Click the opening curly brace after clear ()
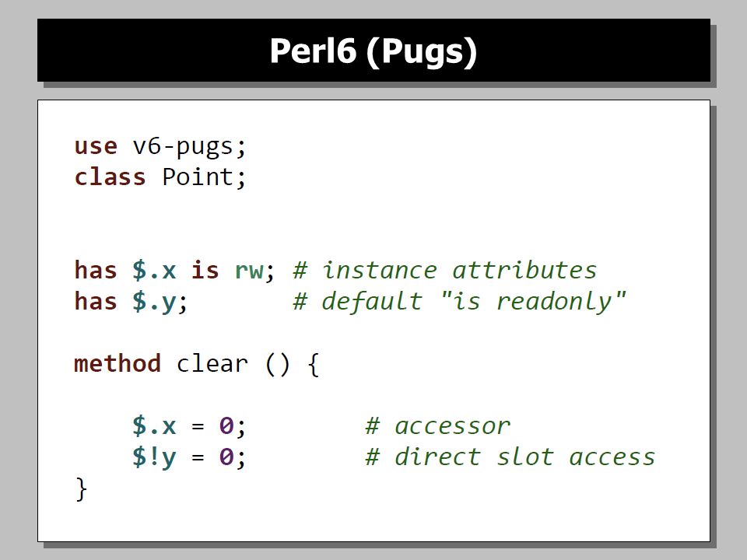This screenshot has height=560, width=747. click(314, 364)
